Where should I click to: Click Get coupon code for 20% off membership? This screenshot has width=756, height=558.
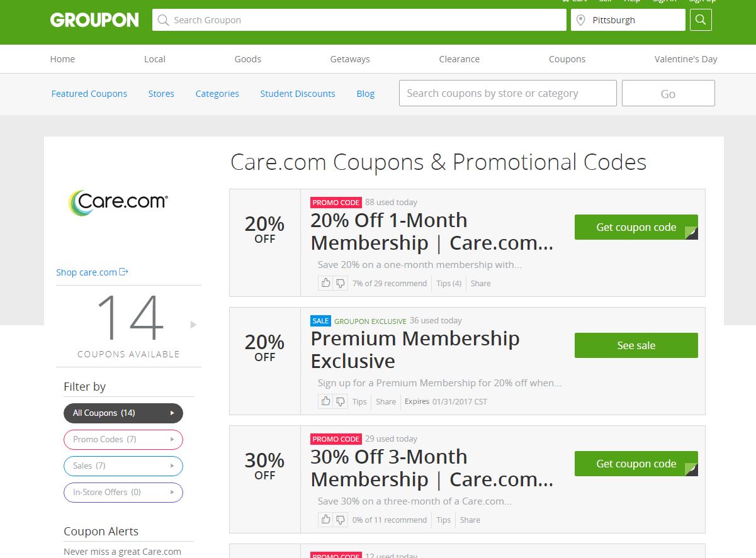click(636, 227)
